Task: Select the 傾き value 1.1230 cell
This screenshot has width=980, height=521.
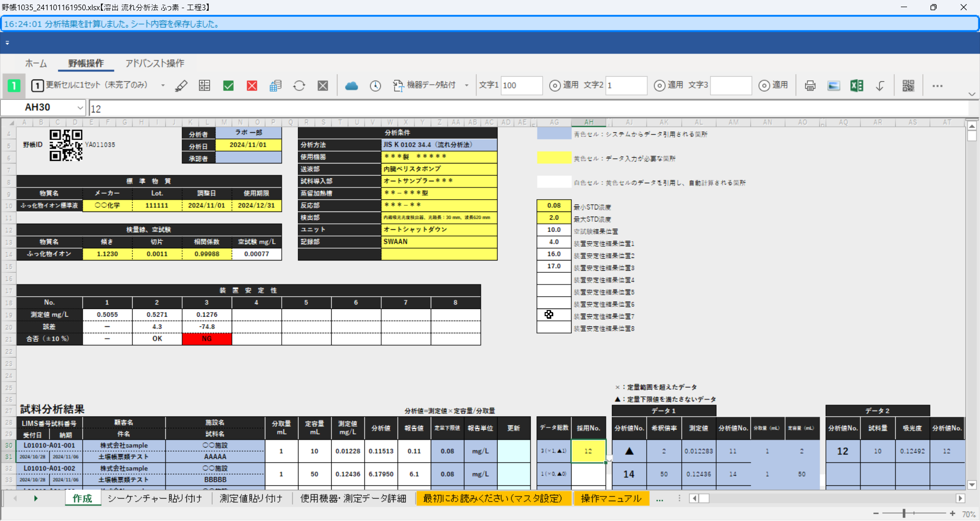Action: pos(107,254)
